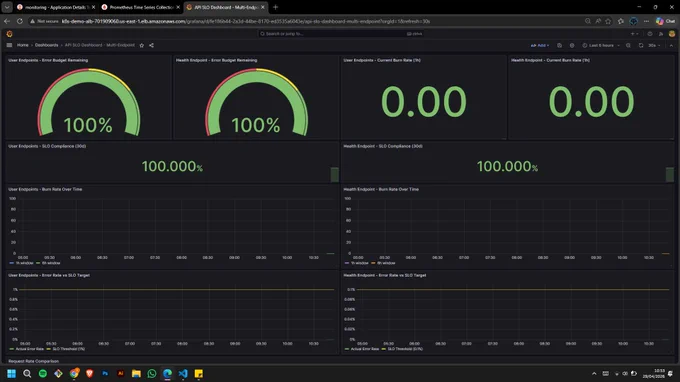The image size is (680, 382).
Task: Close the Prometheus browser tab
Action: pyautogui.click(x=178, y=7)
